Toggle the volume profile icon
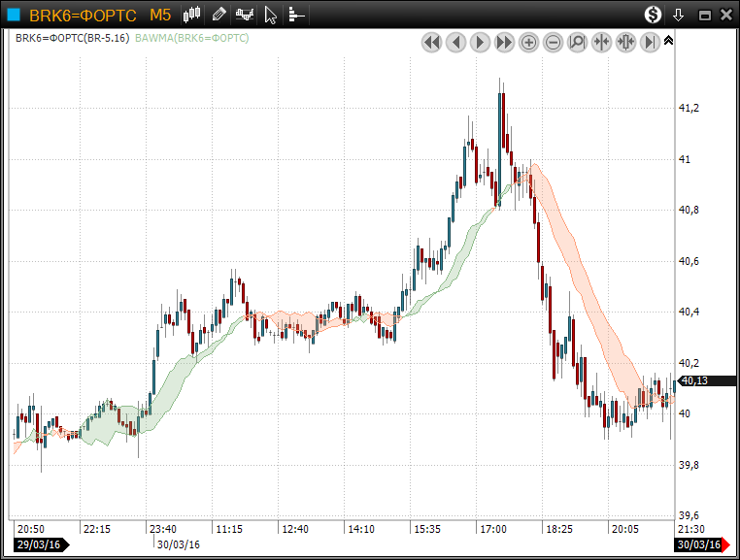The image size is (740, 560). tap(296, 15)
